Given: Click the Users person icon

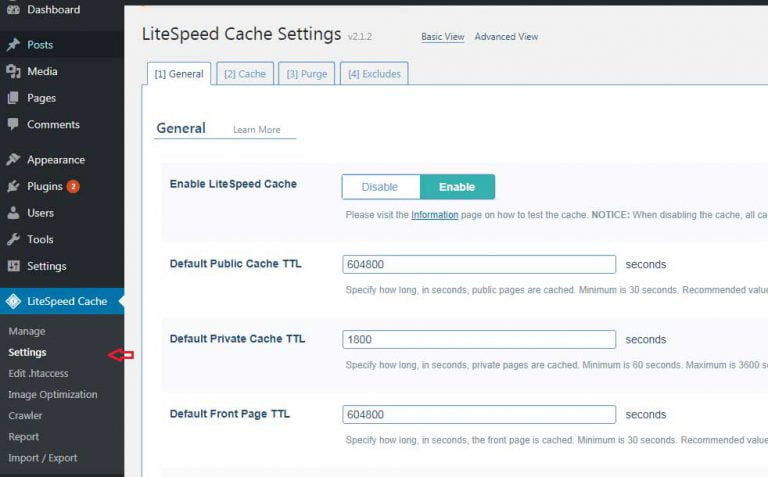Looking at the screenshot, I should coord(13,213).
